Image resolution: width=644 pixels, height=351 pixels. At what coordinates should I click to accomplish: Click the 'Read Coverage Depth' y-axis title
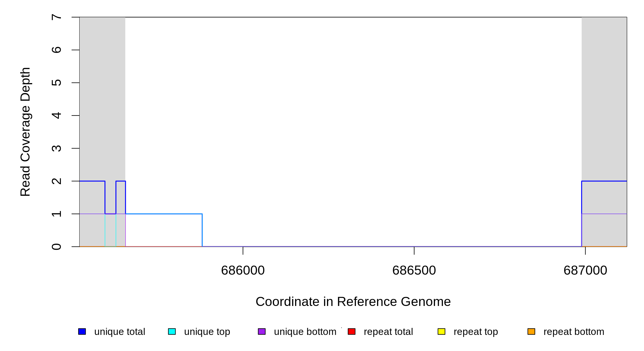coord(25,132)
